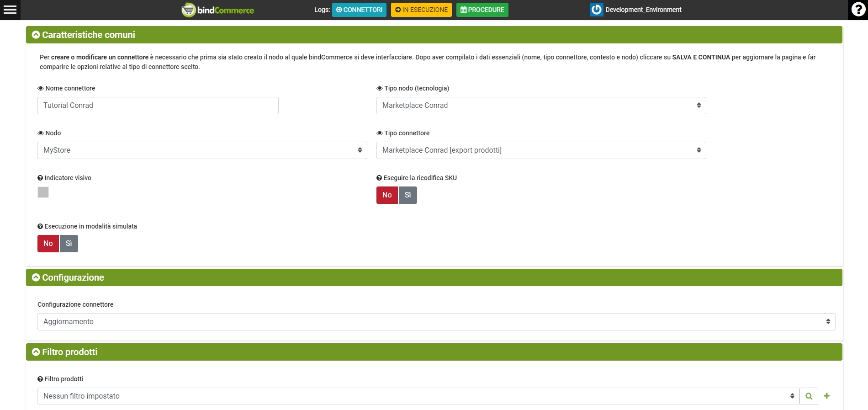Click the Development_Environment power icon
The width and height of the screenshot is (868, 410).
point(596,10)
